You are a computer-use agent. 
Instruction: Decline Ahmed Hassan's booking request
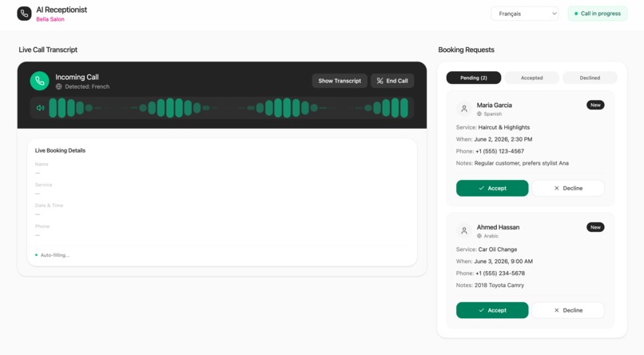(568, 310)
